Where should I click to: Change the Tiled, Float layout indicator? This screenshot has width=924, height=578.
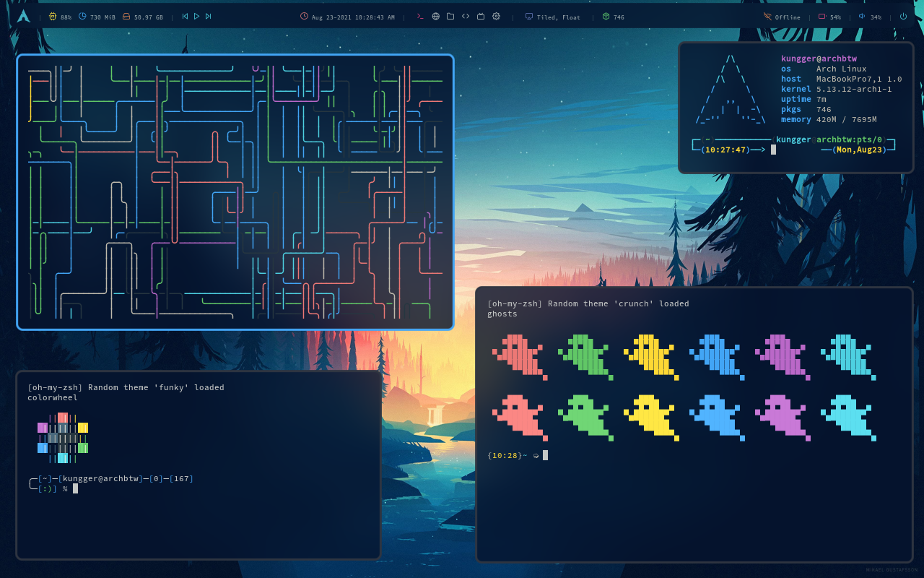(x=552, y=17)
